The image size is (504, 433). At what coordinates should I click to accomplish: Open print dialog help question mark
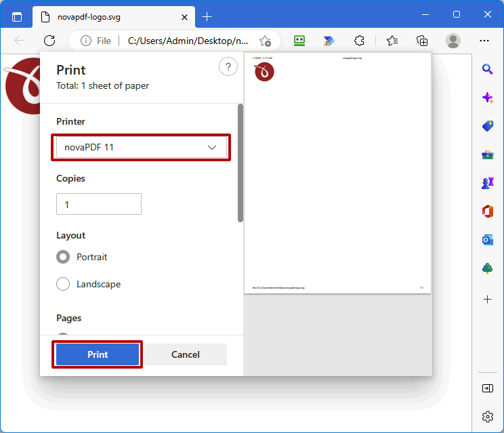(228, 66)
